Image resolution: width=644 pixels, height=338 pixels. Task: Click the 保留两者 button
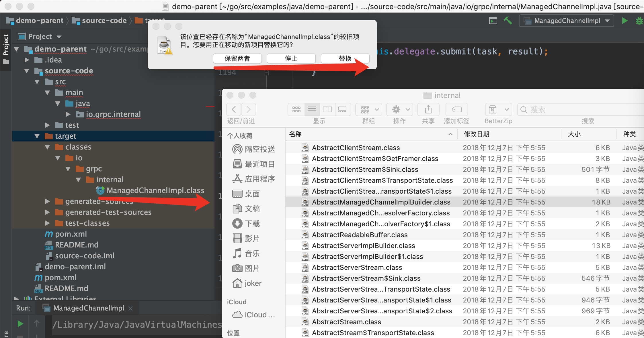click(x=237, y=58)
